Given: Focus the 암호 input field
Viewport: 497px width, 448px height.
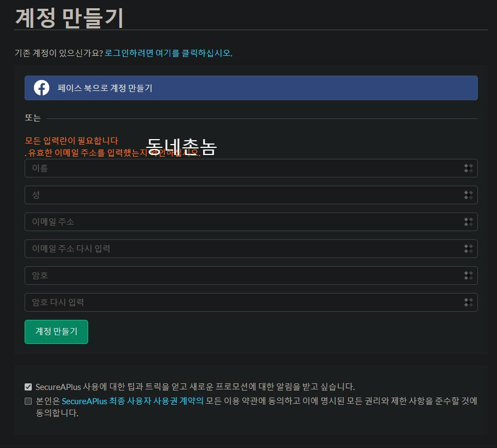Looking at the screenshot, I should click(251, 275).
